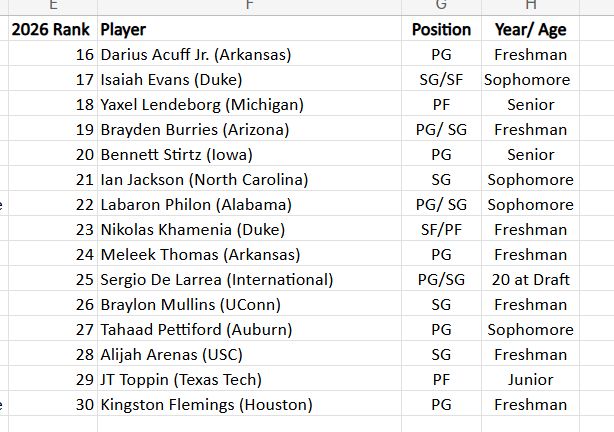Click Kingston Flemings (Houston) cell

tap(249, 404)
